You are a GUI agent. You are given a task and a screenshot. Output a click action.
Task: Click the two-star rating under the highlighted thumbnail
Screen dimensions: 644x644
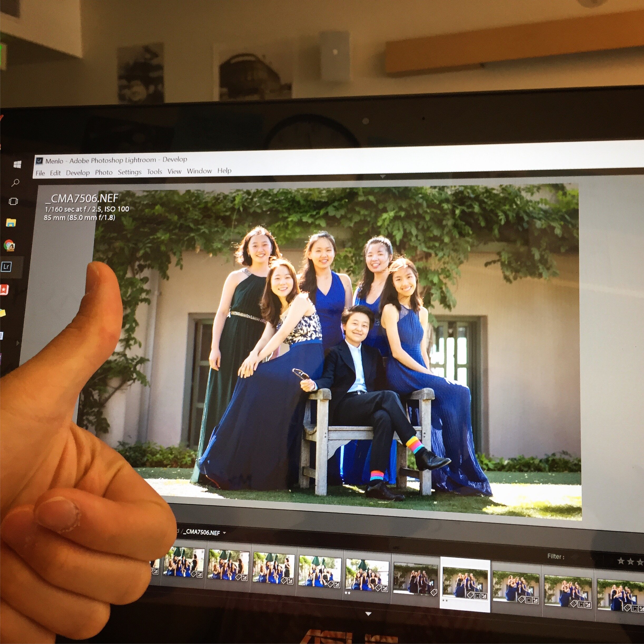pyautogui.click(x=445, y=600)
